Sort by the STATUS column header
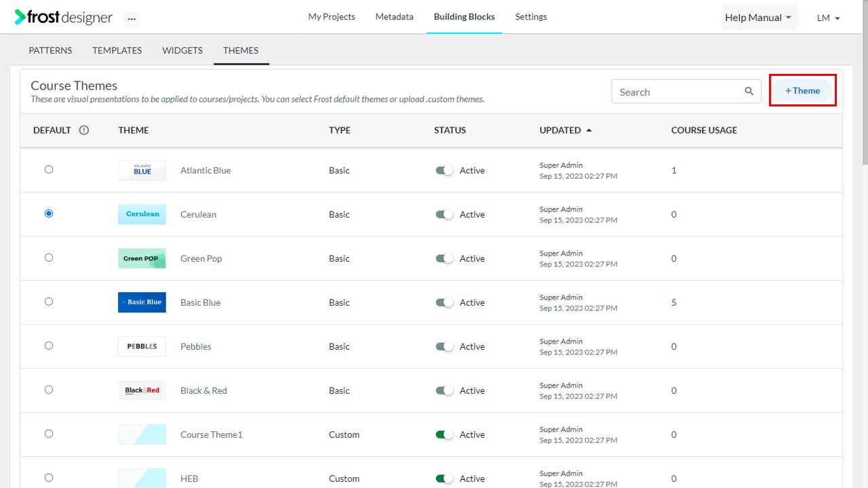This screenshot has height=488, width=868. pyautogui.click(x=450, y=130)
